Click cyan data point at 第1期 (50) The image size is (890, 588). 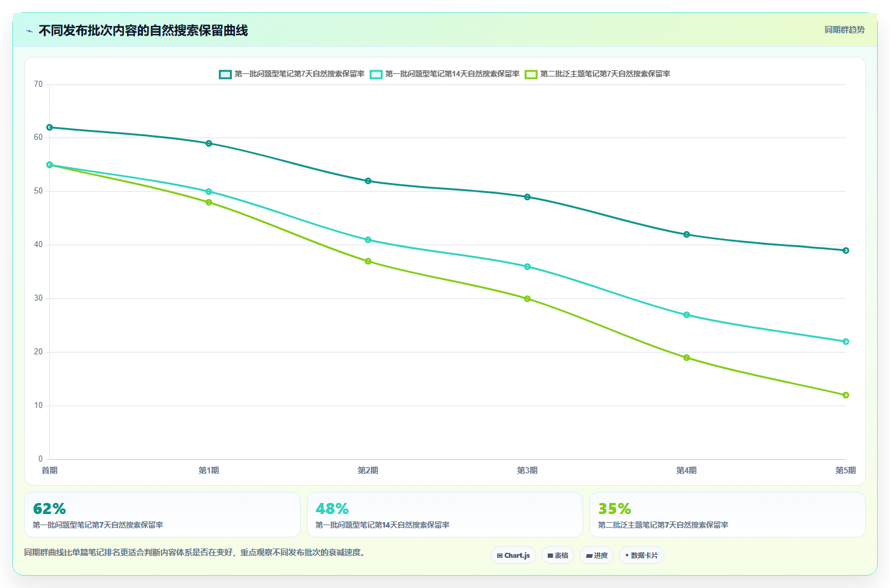tap(209, 192)
